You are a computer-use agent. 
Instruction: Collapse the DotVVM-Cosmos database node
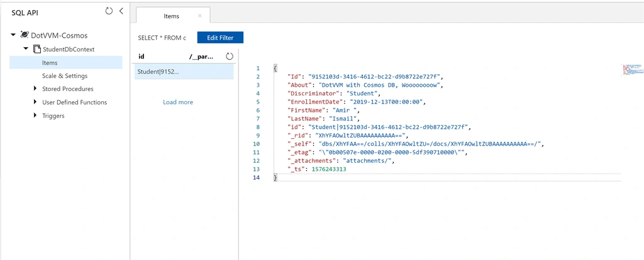point(13,35)
